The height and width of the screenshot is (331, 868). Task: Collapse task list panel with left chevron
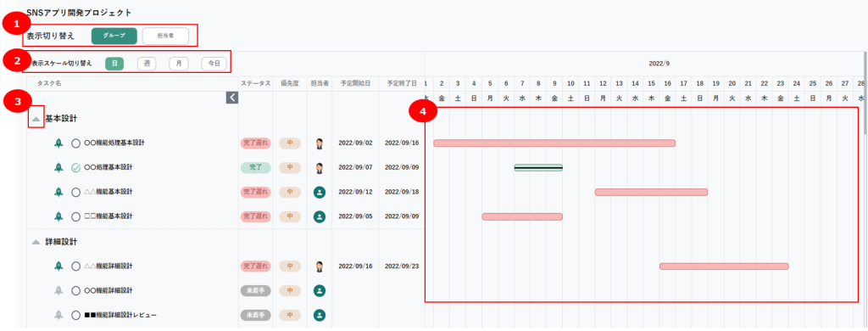[232, 98]
